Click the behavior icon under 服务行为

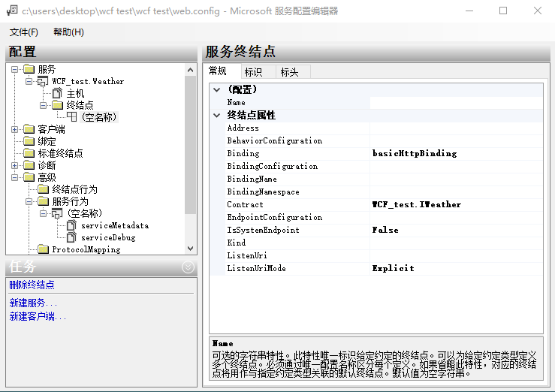click(x=57, y=213)
